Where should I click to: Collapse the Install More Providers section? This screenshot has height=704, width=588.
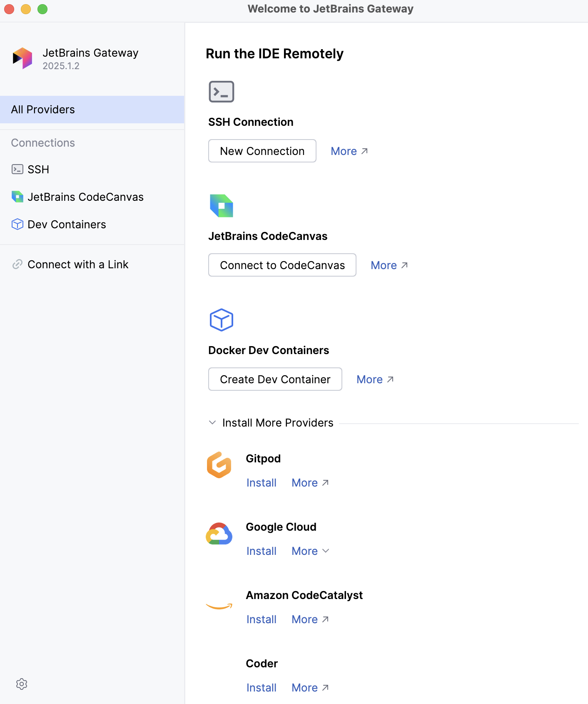click(x=213, y=422)
